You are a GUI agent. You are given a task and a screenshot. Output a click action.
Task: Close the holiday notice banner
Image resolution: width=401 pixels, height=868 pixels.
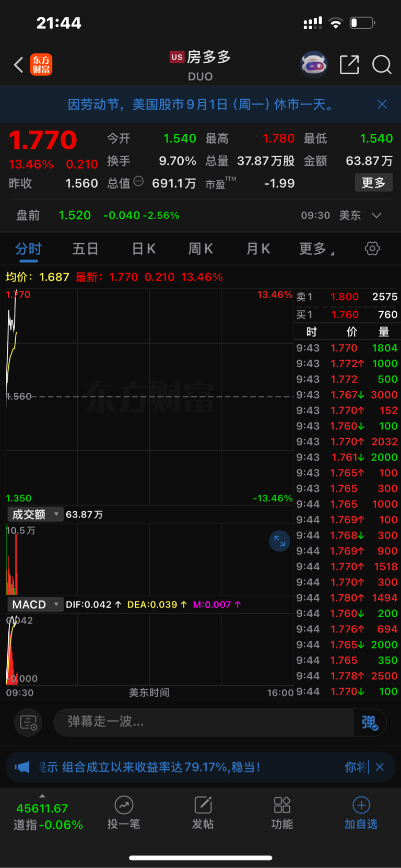coord(382,104)
